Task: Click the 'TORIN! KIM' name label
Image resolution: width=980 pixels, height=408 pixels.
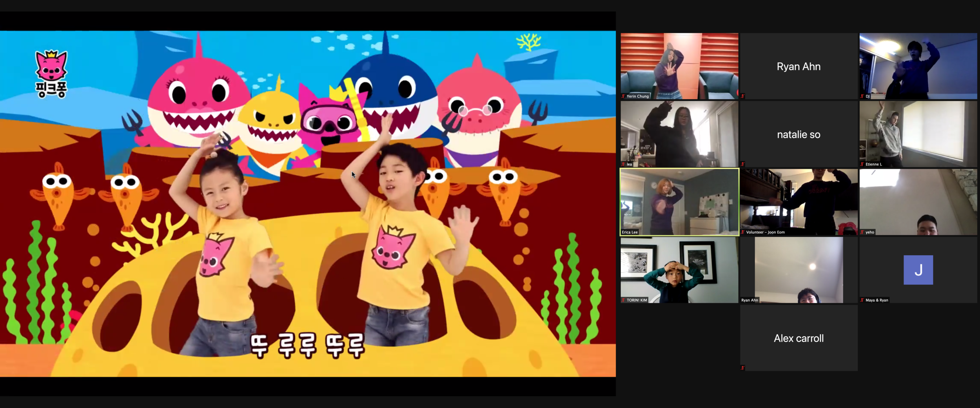Action: [637, 300]
